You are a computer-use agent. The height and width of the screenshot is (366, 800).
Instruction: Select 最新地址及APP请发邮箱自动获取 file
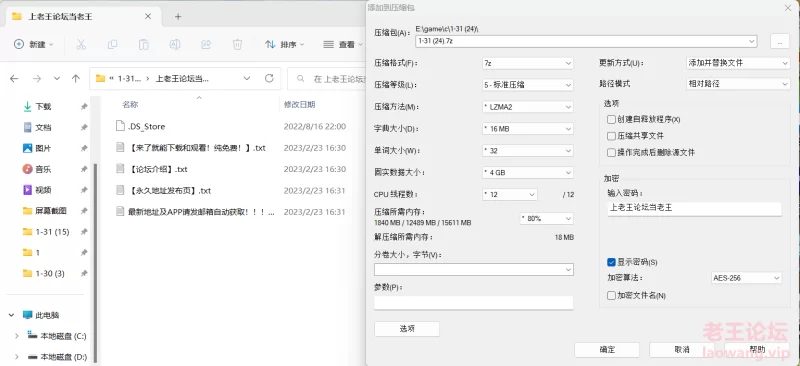click(x=202, y=211)
